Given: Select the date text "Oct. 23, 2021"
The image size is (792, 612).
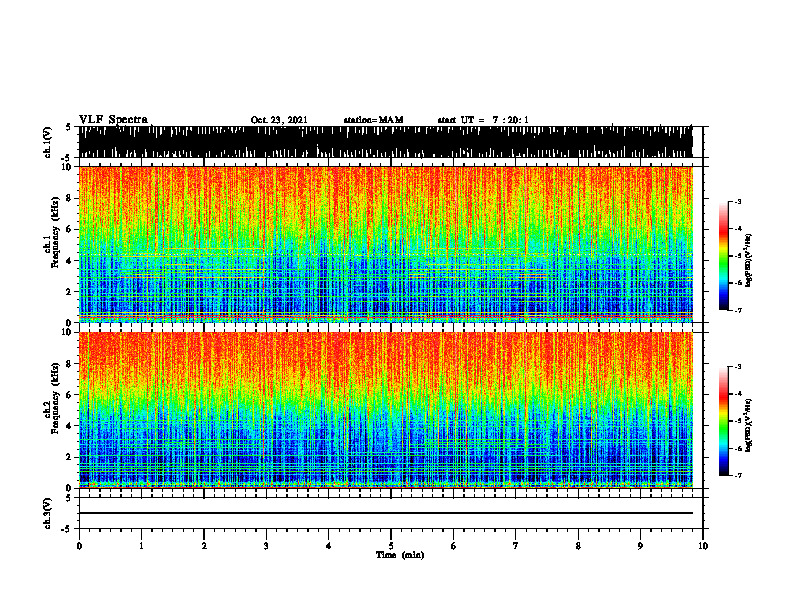Looking at the screenshot, I should click(x=279, y=120).
